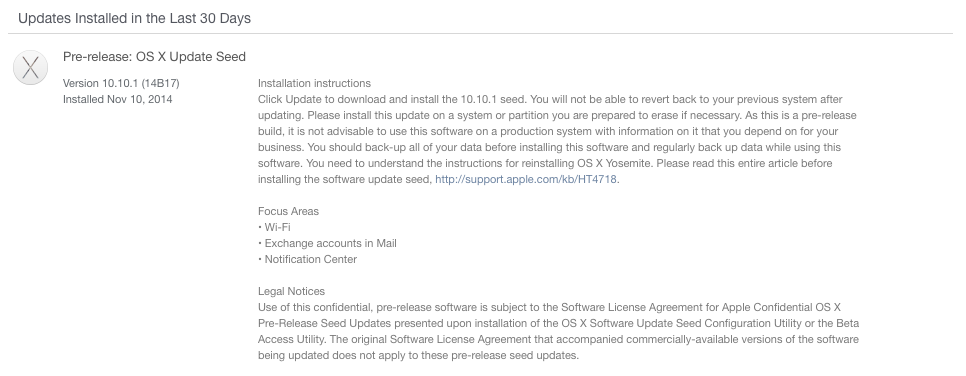Click the line starting 'Access Utility. The original'
This screenshot has width=966, height=376.
coord(558,340)
